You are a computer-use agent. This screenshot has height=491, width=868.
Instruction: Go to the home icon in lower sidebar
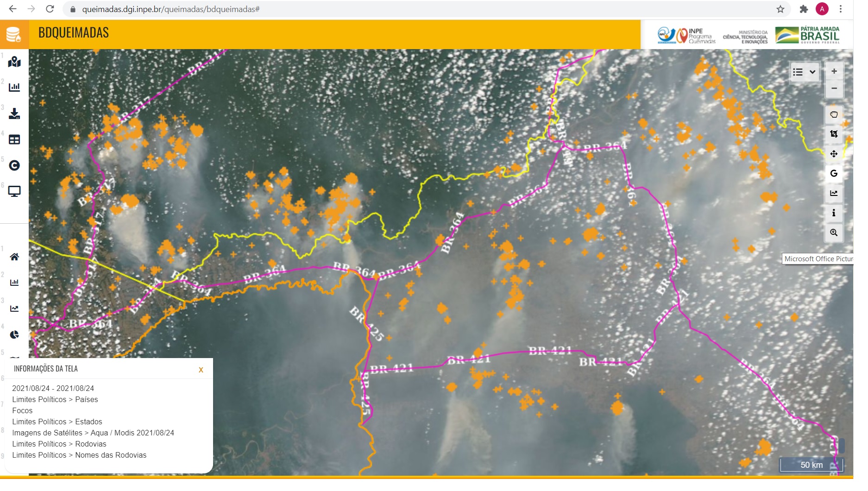pos(14,257)
